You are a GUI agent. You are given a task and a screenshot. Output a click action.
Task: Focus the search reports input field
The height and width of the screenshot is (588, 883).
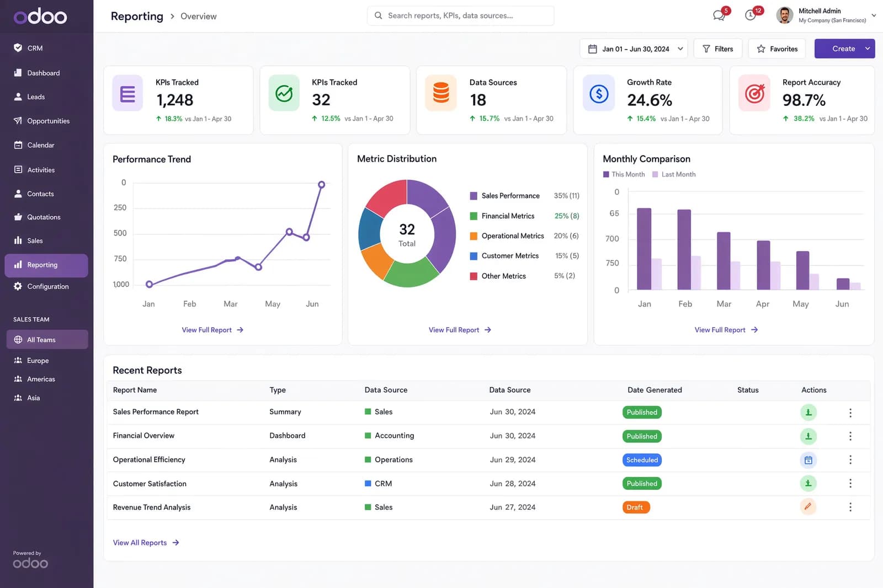pyautogui.click(x=460, y=15)
